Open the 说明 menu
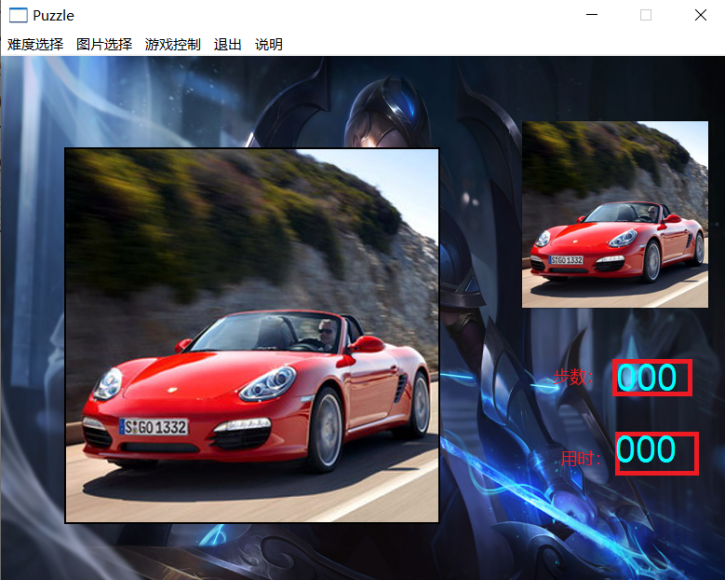This screenshot has height=580, width=725. click(x=269, y=44)
